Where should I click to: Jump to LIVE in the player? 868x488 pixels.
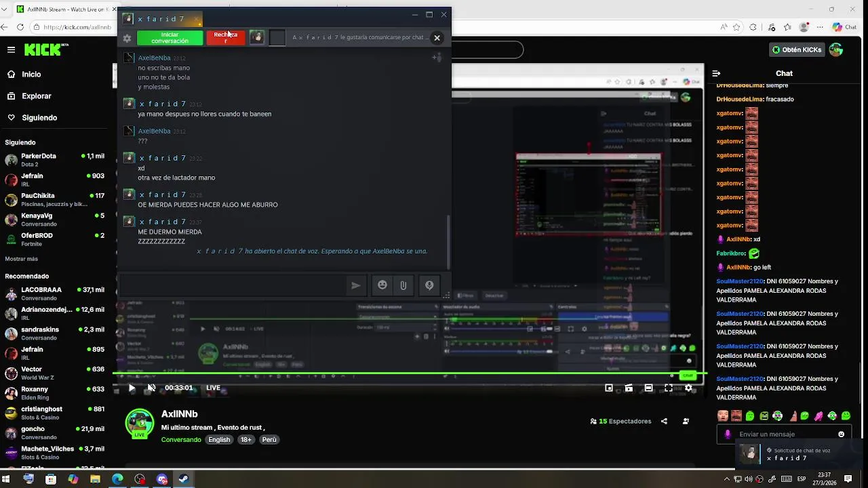[x=213, y=388]
